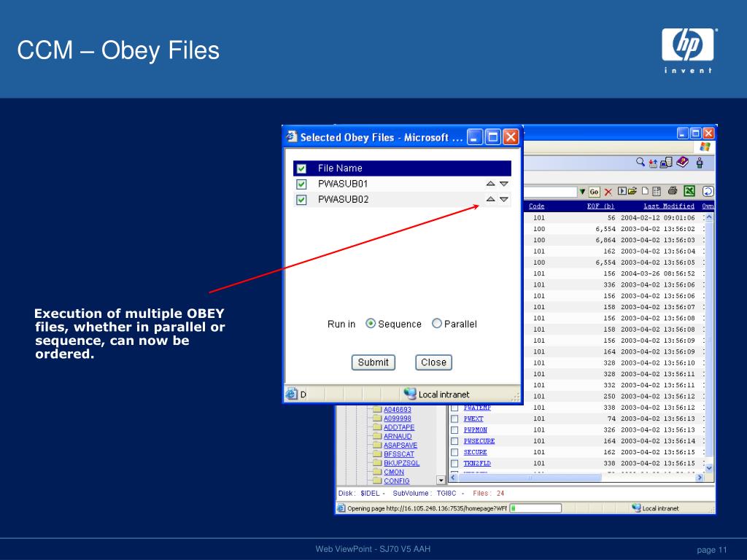Image resolution: width=747 pixels, height=560 pixels.
Task: Click the blank new file icon
Action: click(x=645, y=191)
